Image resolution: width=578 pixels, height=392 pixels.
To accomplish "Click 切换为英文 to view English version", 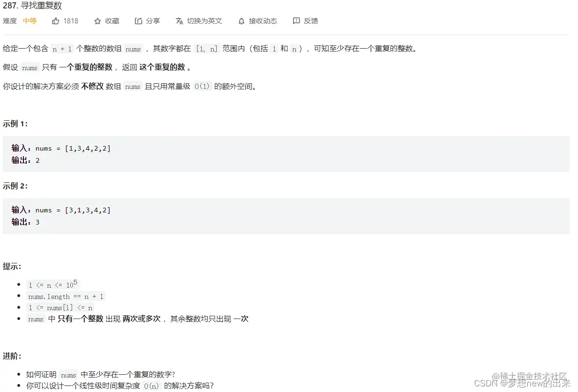I will (204, 21).
